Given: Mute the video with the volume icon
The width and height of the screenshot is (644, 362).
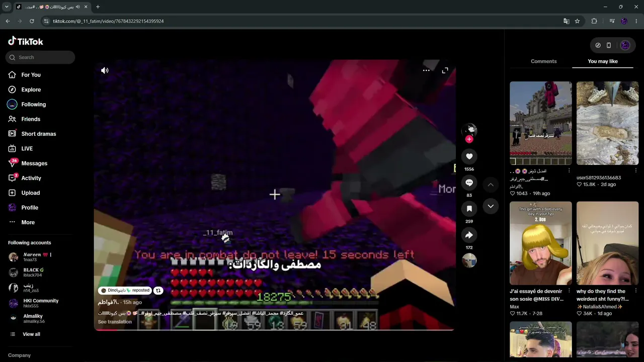Looking at the screenshot, I should [105, 70].
